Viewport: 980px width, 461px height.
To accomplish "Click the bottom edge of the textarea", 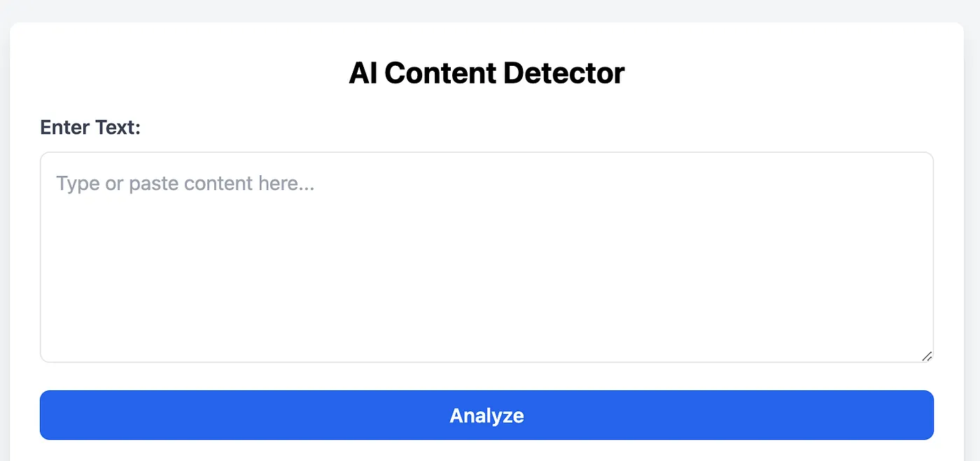I will tap(487, 361).
